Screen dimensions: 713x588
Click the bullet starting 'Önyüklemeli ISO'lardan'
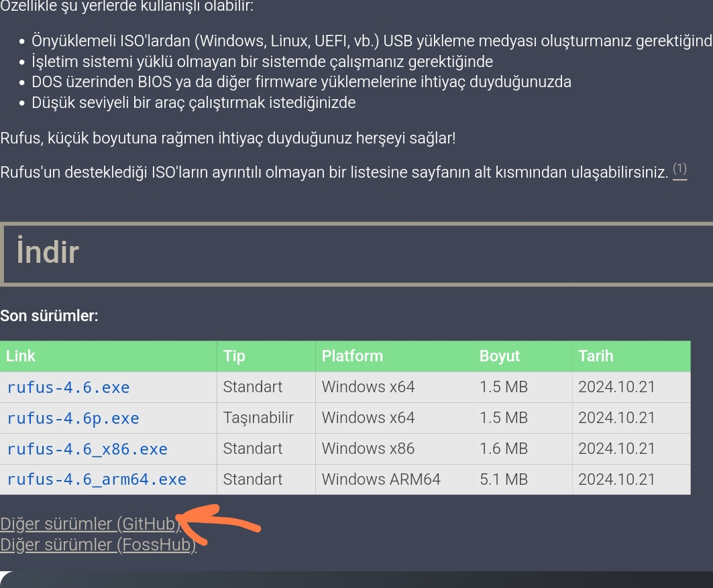(x=372, y=42)
